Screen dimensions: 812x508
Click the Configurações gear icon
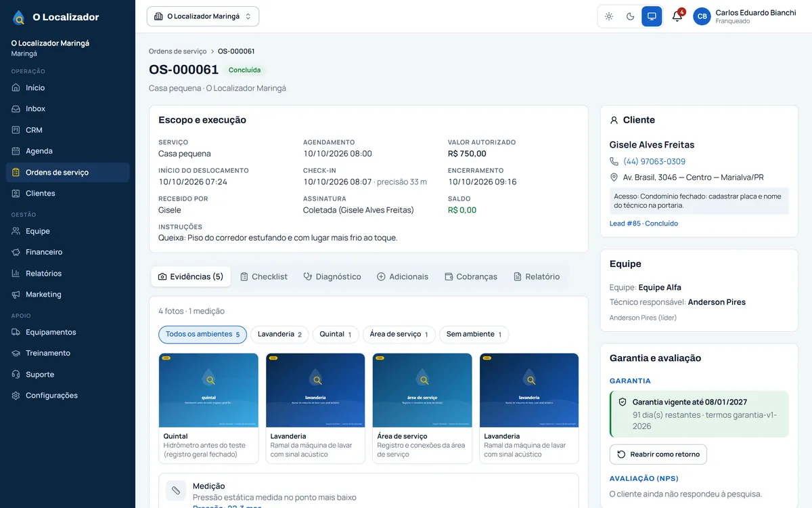pyautogui.click(x=16, y=396)
